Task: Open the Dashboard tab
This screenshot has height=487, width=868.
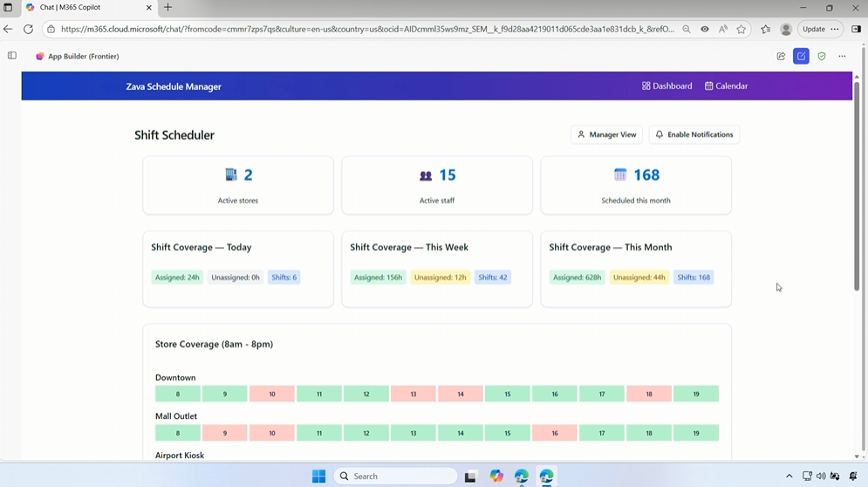Action: (667, 86)
